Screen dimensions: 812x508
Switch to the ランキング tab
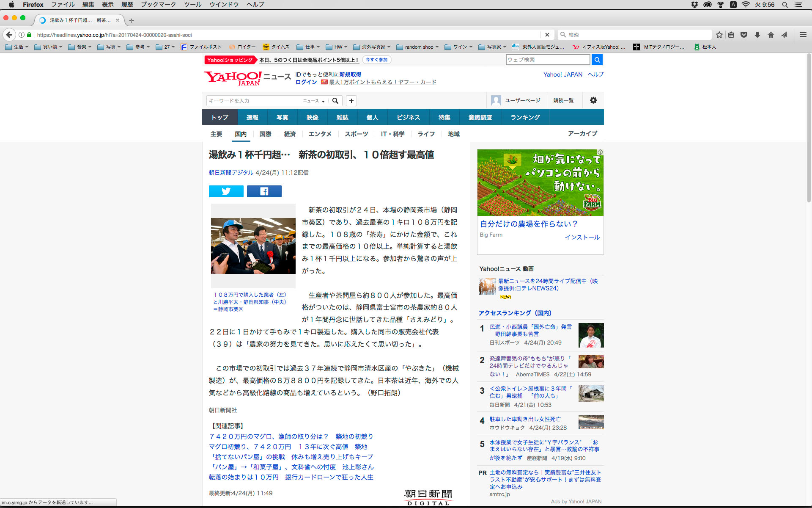pos(525,117)
